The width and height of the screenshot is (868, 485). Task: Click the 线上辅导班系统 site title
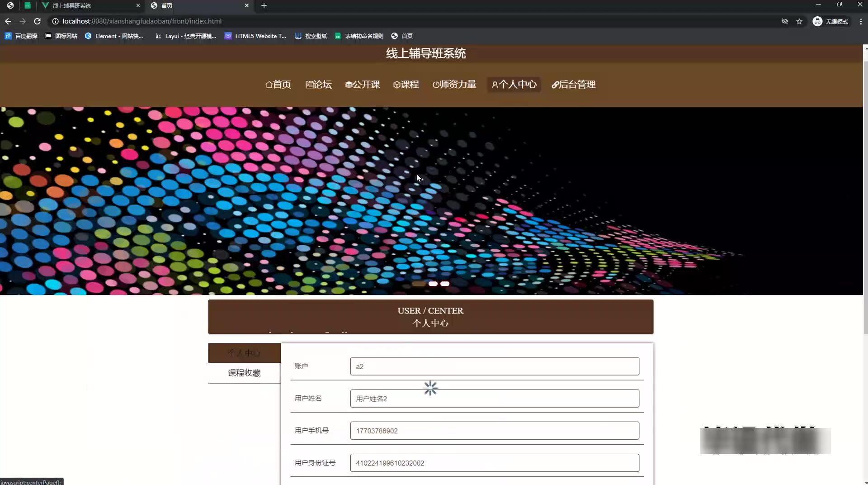tap(426, 53)
